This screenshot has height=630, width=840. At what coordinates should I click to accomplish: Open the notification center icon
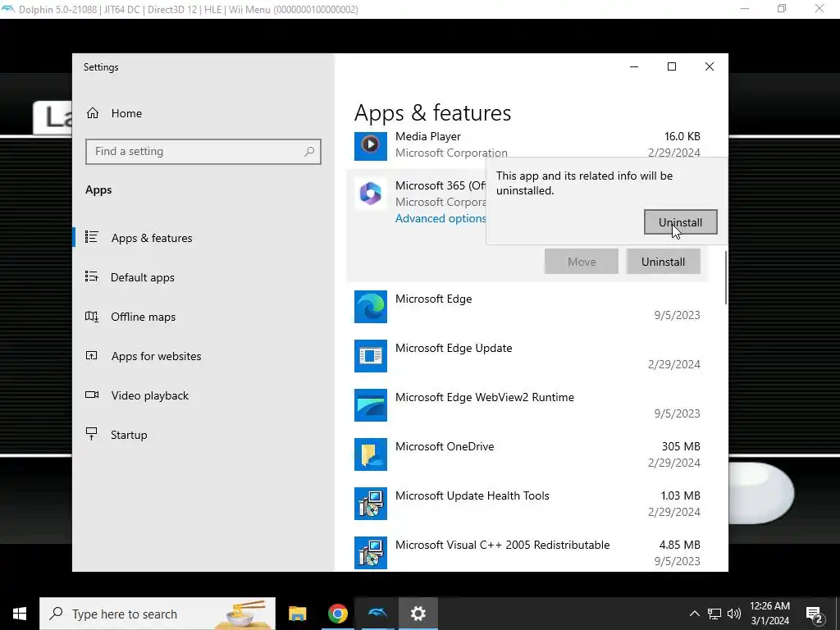coord(815,614)
